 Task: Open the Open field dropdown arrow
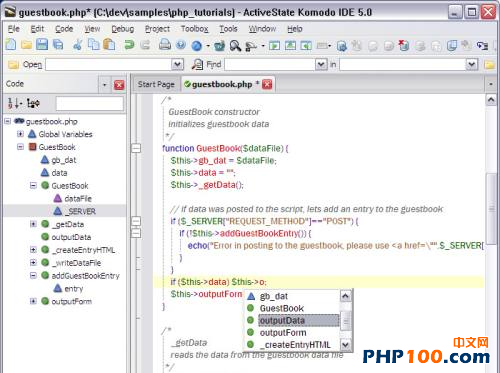coord(178,64)
